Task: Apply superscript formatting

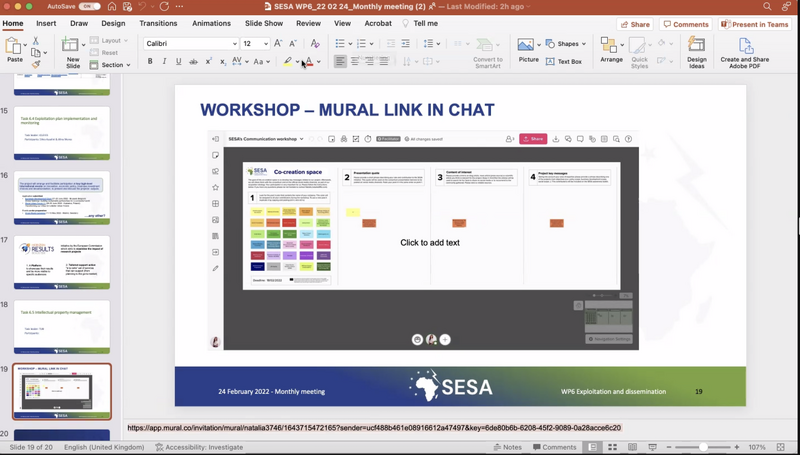Action: [208, 61]
